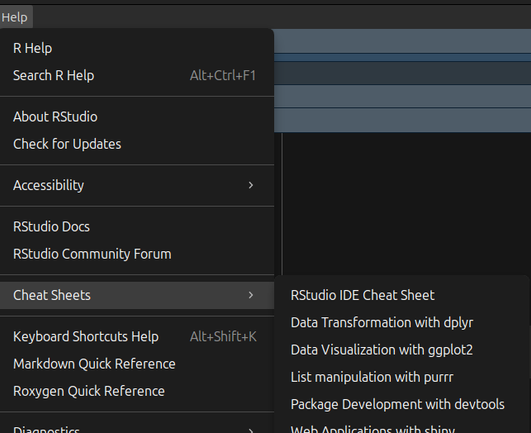Expand Cheat Sheets submenu chevron

coord(251,295)
